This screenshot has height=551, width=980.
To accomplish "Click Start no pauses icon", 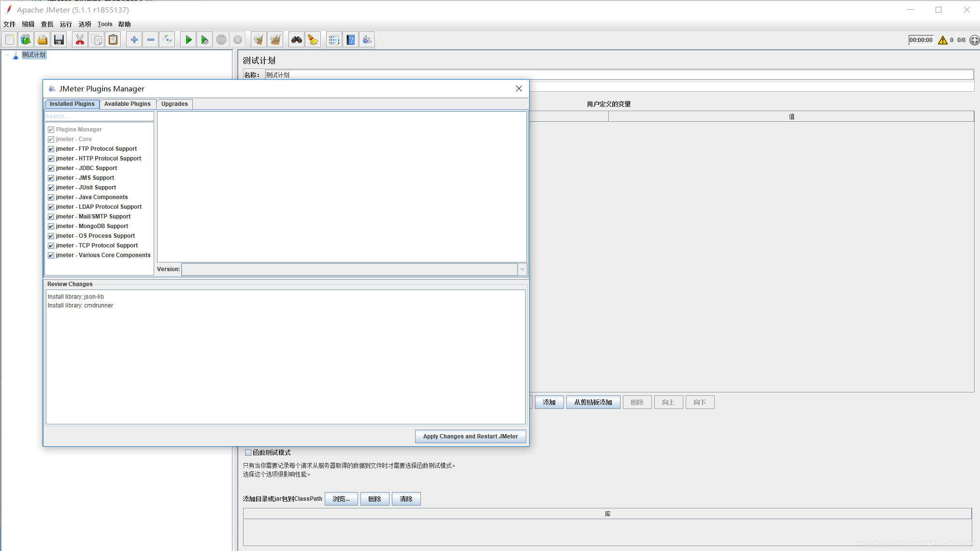I will tap(205, 40).
